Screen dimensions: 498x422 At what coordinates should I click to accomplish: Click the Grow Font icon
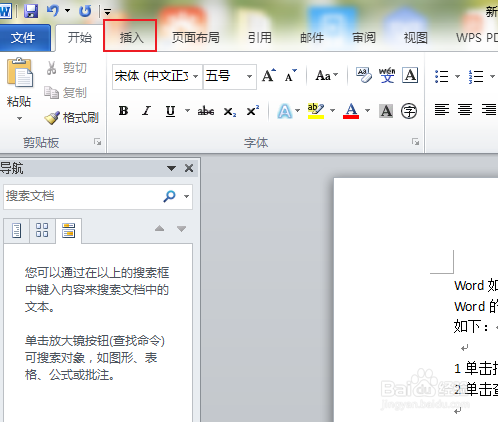click(x=269, y=76)
